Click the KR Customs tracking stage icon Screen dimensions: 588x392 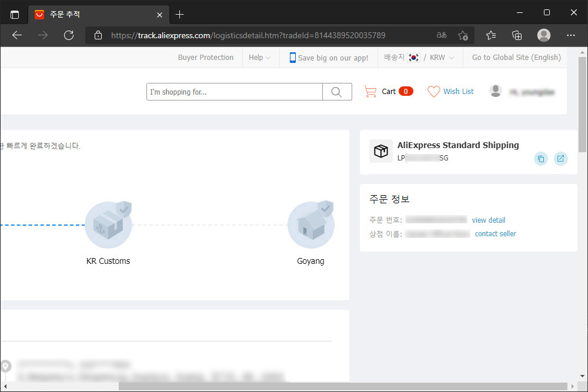[x=108, y=225]
